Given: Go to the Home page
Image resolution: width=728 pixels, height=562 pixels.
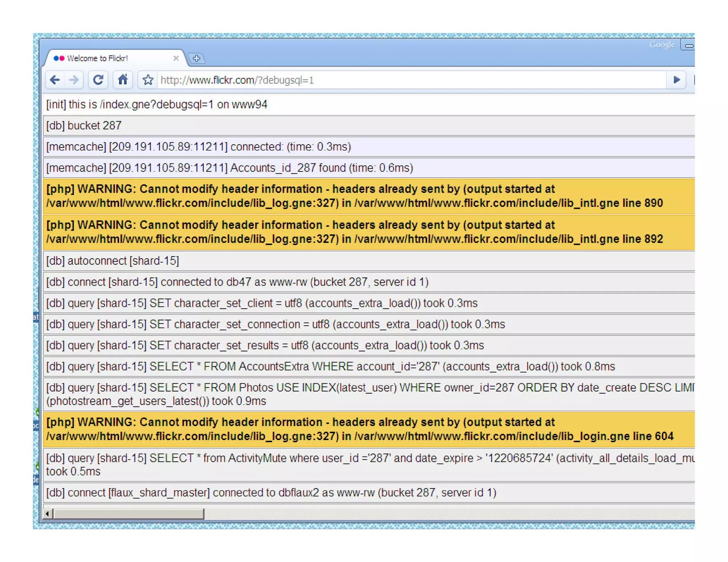Looking at the screenshot, I should 123,80.
